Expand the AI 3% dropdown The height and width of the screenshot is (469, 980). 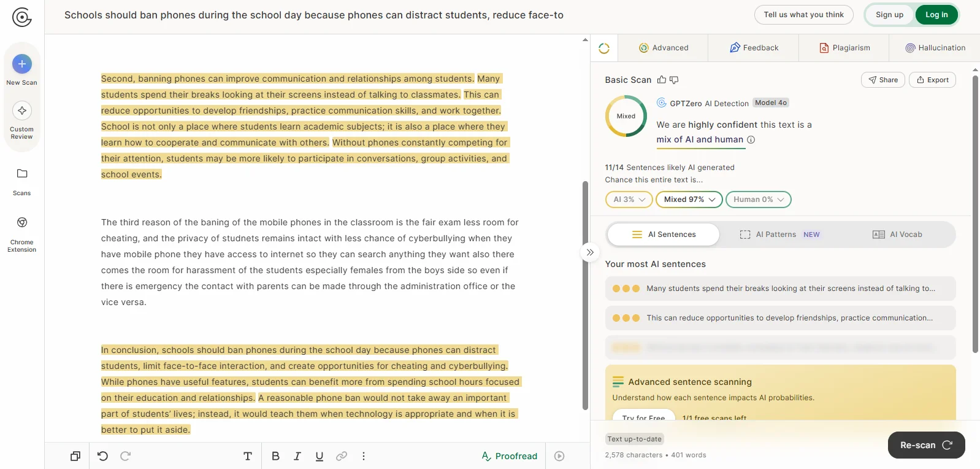[629, 200]
